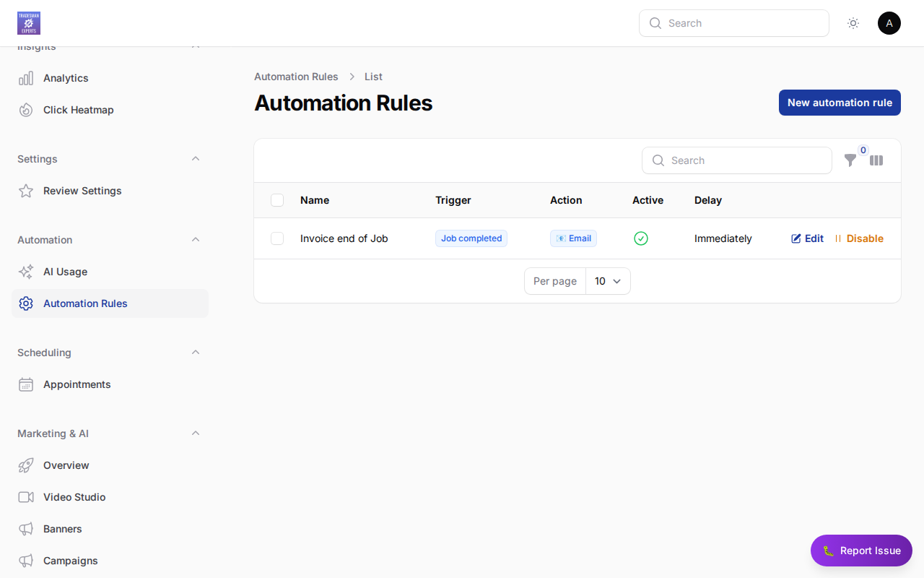Image resolution: width=924 pixels, height=578 pixels.
Task: Click the green Active status indicator
Action: [641, 238]
